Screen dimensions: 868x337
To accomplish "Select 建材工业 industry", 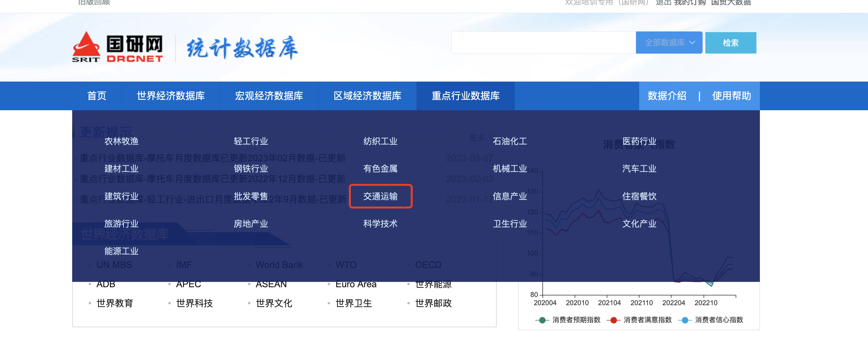I will click(x=121, y=169).
